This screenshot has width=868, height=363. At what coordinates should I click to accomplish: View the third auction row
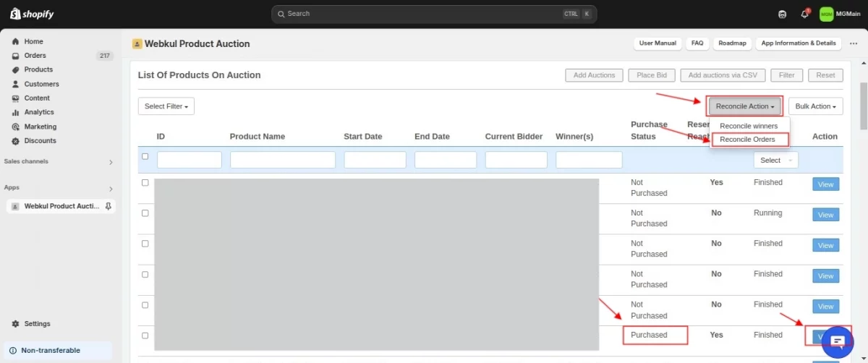click(x=825, y=246)
